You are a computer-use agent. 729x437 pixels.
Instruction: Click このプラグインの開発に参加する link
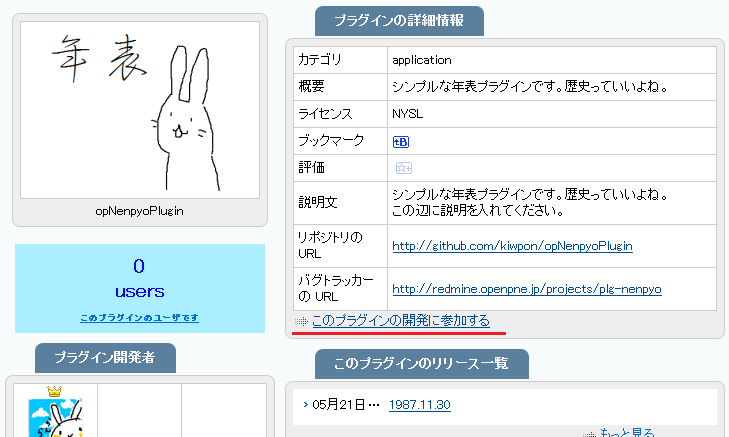[401, 321]
